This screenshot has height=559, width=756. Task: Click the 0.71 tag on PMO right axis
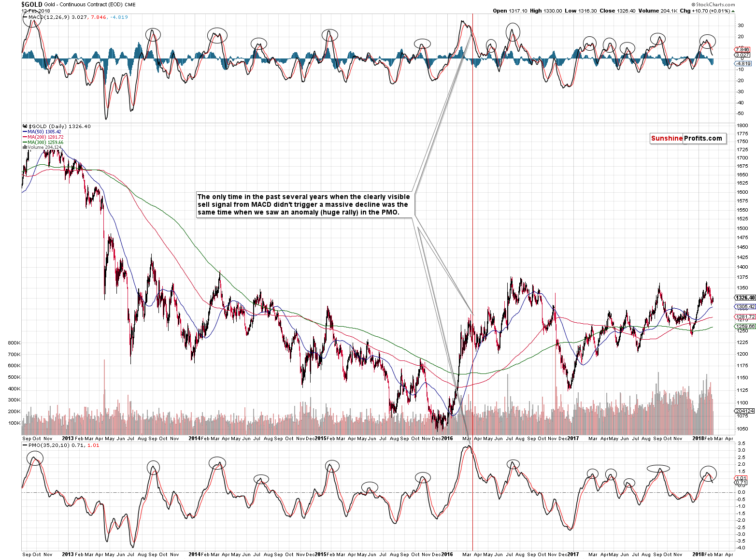[x=741, y=483]
